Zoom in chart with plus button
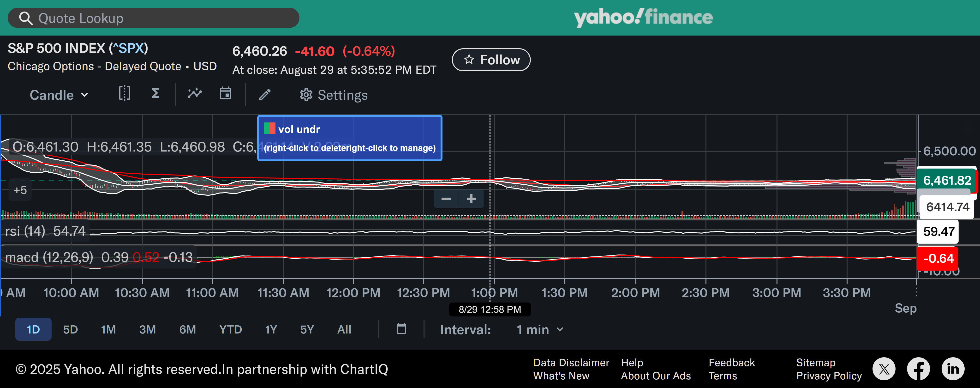This screenshot has width=980, height=388. click(x=471, y=199)
